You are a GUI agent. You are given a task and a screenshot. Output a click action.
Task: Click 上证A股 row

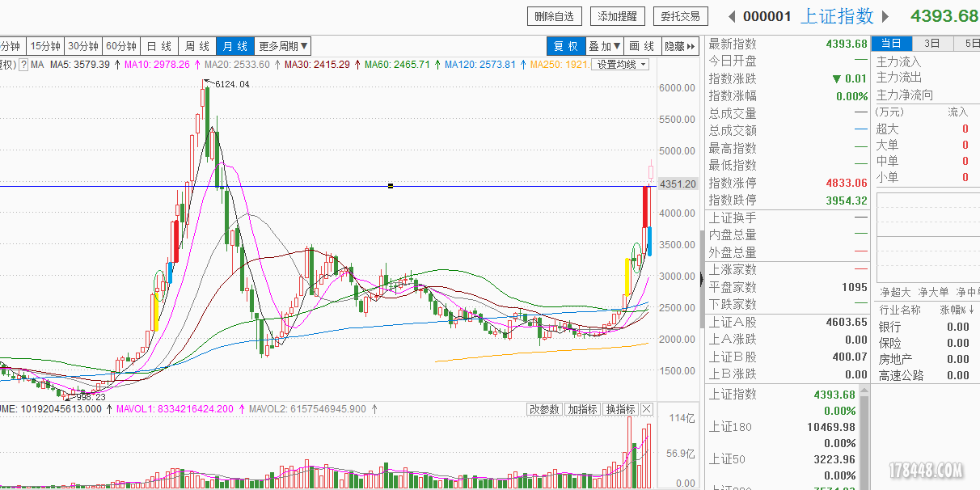tap(788, 322)
